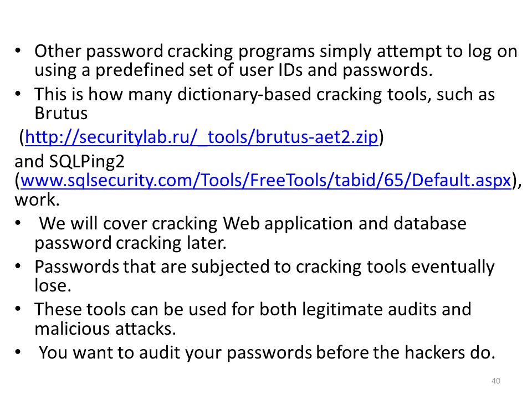
Task: Click the word 'Brutus' in the second bullet
Action: click(x=61, y=113)
